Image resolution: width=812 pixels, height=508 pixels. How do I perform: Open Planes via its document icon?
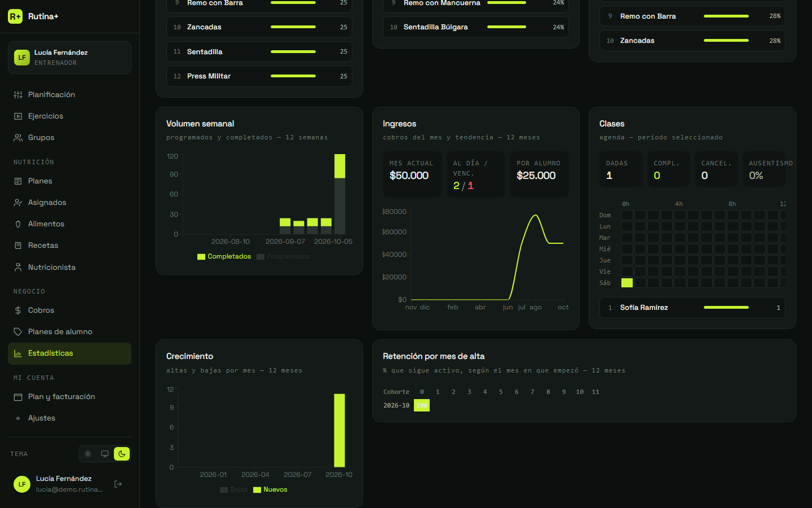pyautogui.click(x=18, y=181)
